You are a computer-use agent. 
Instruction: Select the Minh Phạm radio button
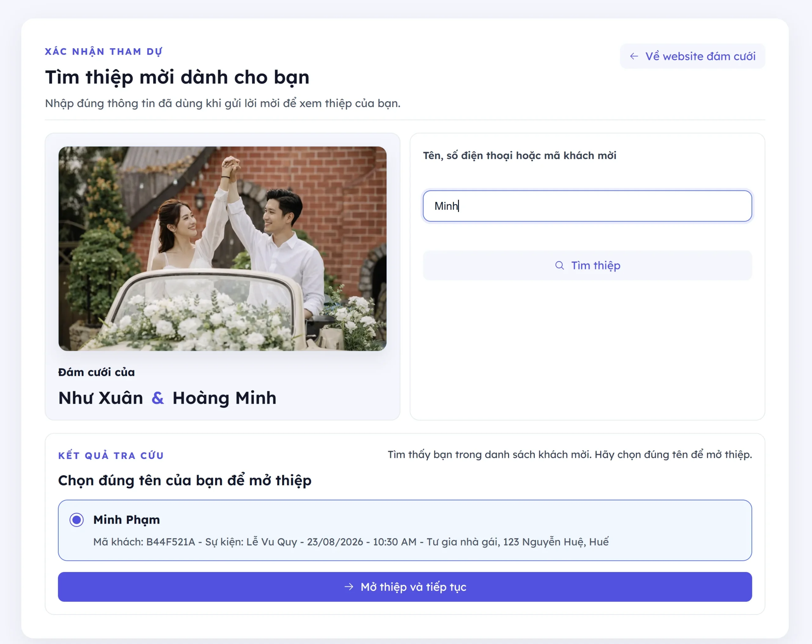pyautogui.click(x=76, y=520)
